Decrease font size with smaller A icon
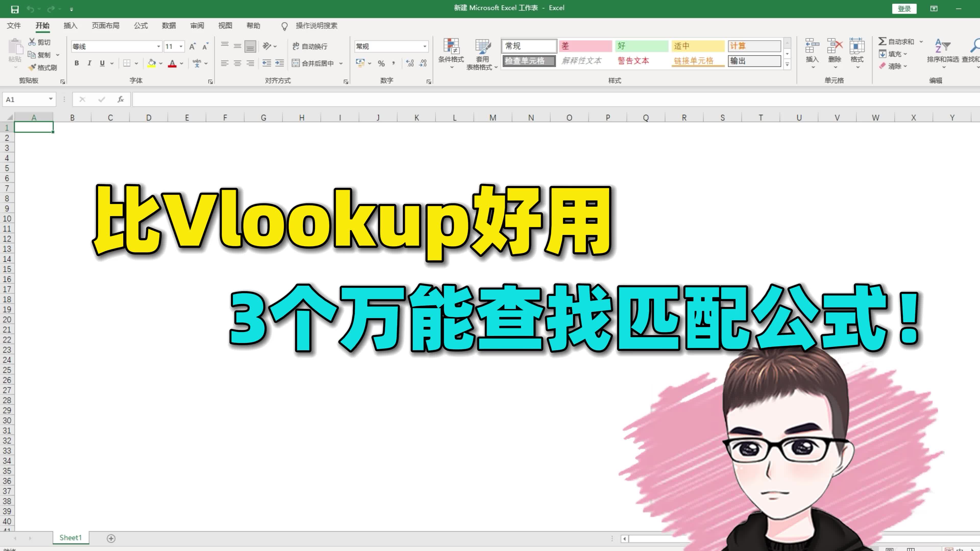 205,46
